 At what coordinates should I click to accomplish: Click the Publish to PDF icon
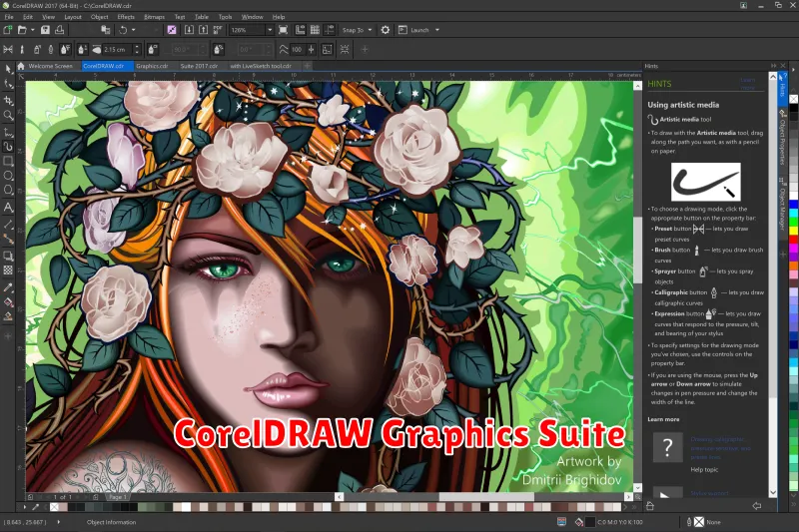tap(218, 30)
